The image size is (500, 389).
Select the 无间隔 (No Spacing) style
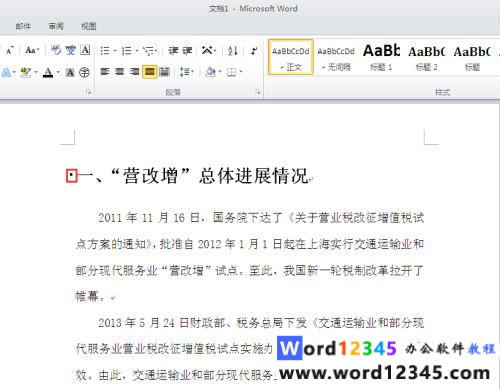(336, 57)
